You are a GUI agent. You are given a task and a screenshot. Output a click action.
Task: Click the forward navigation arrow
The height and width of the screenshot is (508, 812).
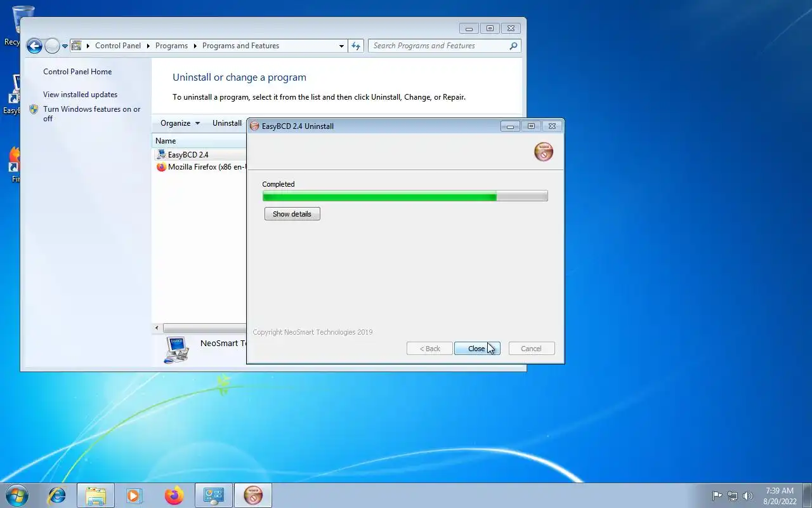click(x=52, y=46)
